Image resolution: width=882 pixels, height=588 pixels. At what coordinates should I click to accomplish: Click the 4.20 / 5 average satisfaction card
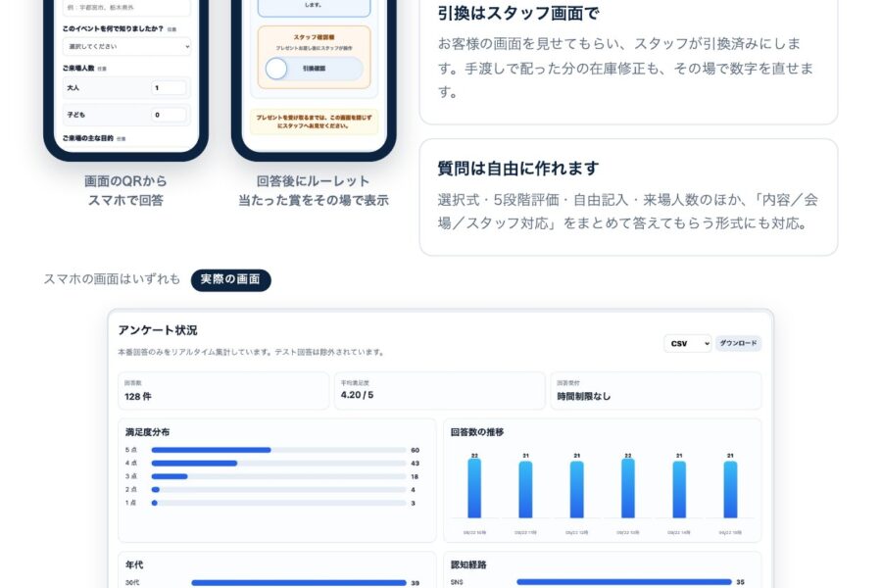point(439,390)
